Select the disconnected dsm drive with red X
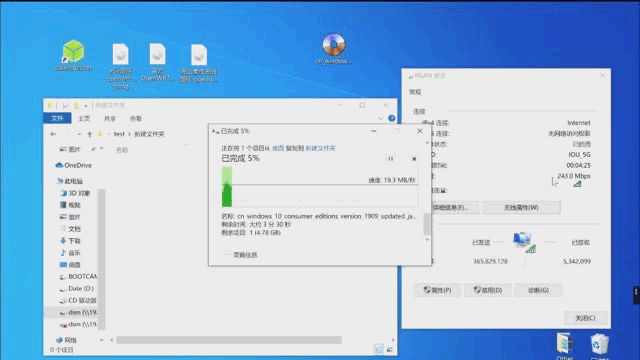This screenshot has width=640, height=360. (78, 324)
